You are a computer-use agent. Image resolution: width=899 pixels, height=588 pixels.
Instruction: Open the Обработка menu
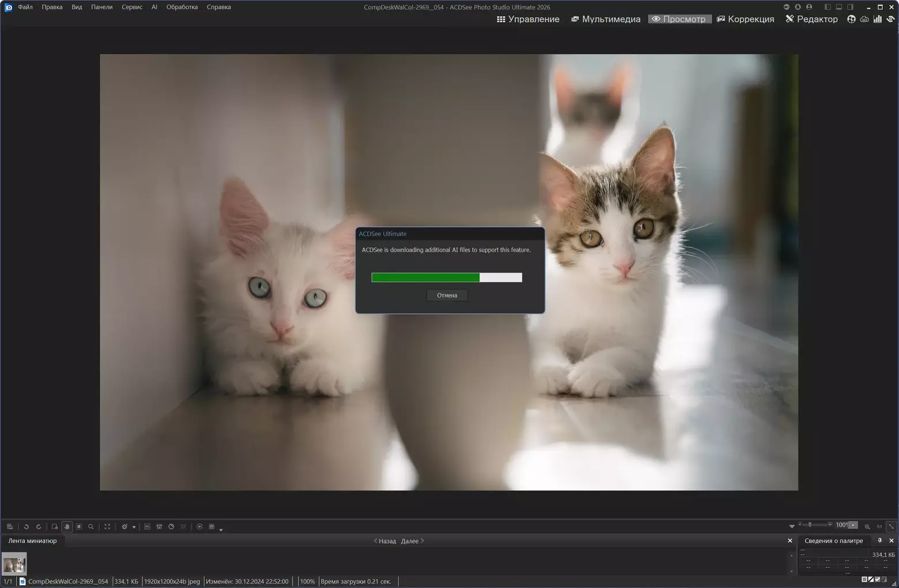(182, 7)
